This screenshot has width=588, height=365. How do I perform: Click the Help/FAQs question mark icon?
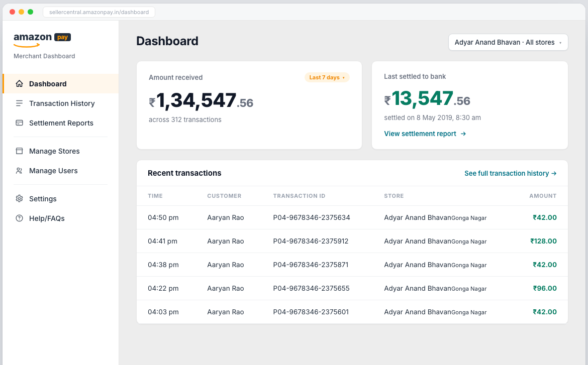(x=19, y=218)
